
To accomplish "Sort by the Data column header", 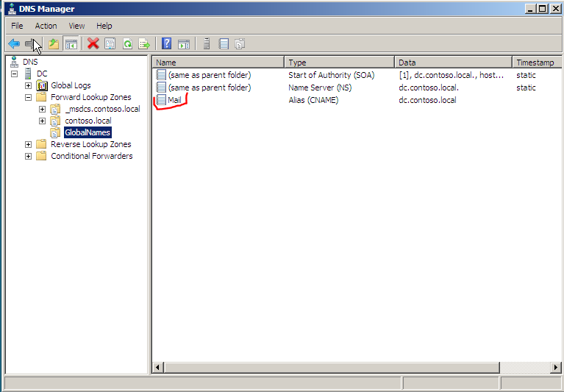I will 453,63.
